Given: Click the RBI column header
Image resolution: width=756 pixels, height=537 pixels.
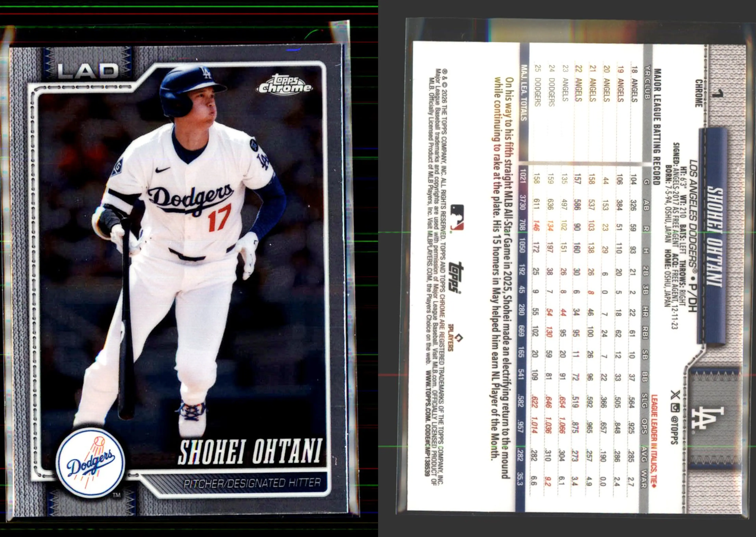Looking at the screenshot, I should 645,332.
